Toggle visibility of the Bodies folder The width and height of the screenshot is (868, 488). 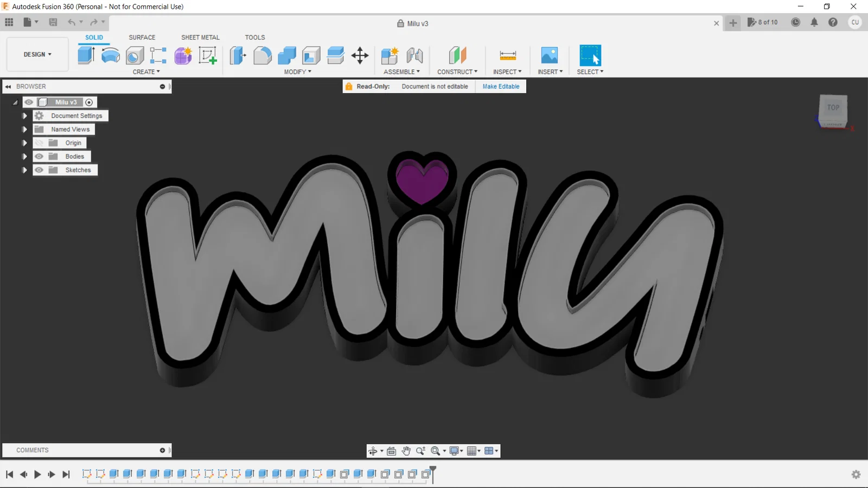[x=39, y=156]
